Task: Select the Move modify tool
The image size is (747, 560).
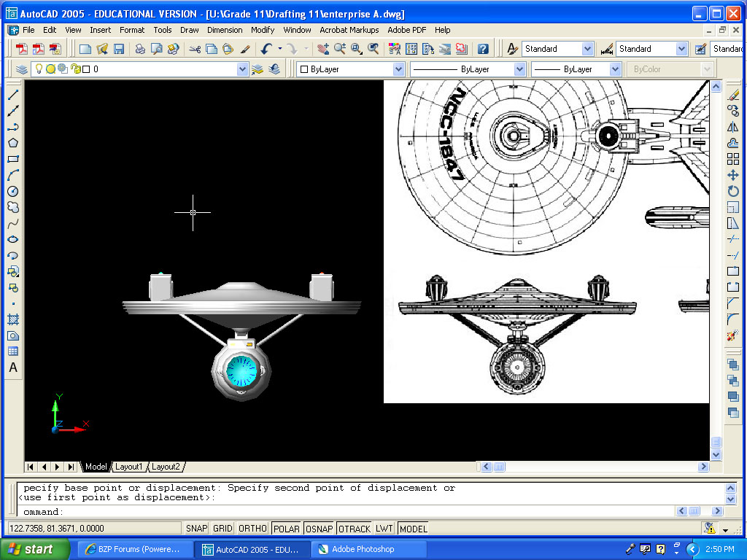Action: (x=733, y=175)
